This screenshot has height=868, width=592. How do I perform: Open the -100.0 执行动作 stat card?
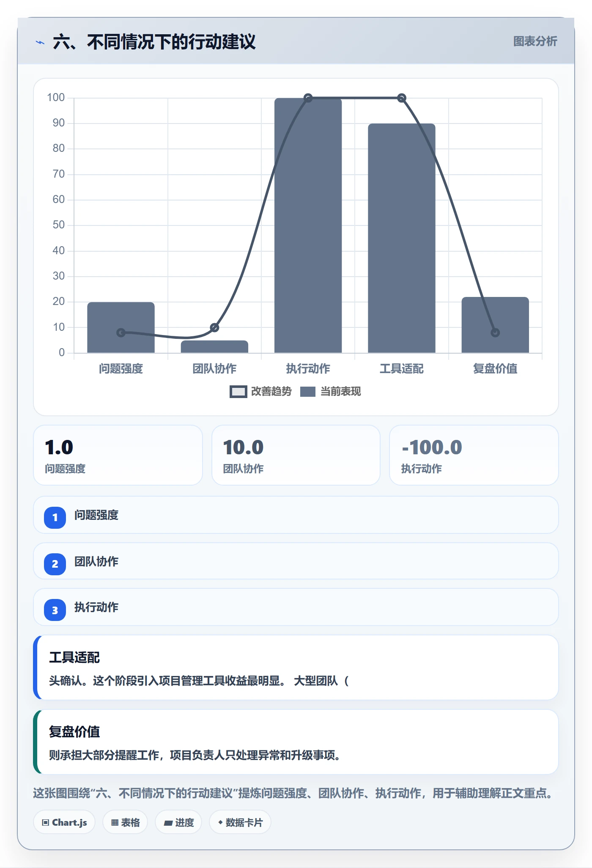[x=474, y=455]
